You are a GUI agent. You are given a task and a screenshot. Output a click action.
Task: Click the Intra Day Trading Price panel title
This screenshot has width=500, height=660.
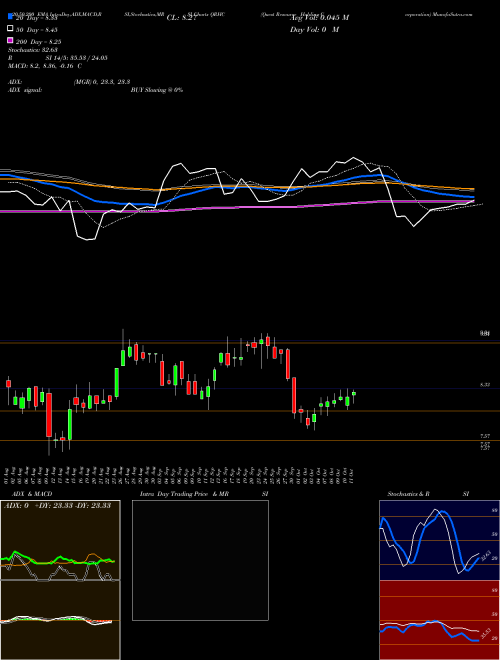204,494
